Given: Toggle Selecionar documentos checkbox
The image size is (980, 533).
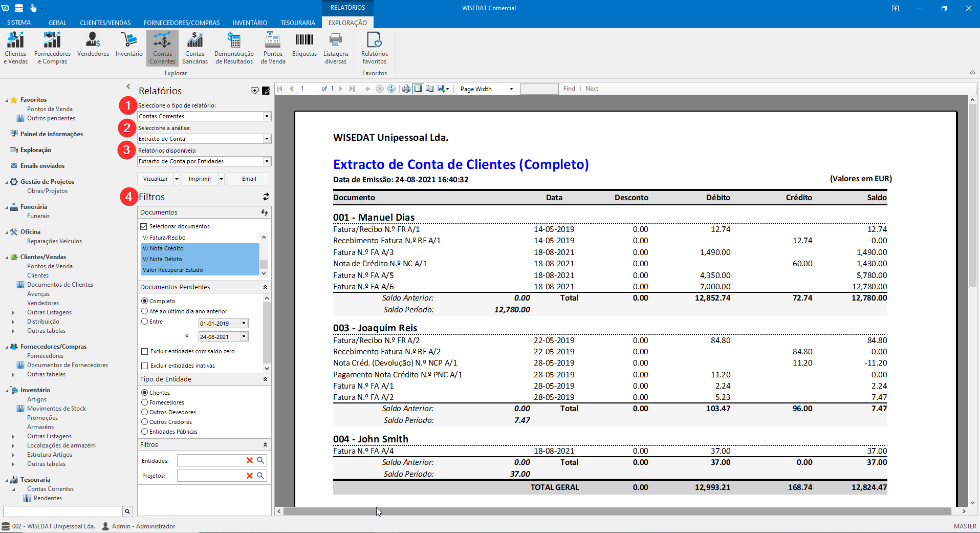Looking at the screenshot, I should [144, 226].
